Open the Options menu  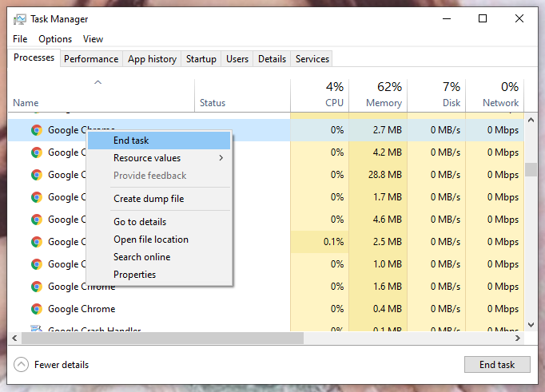tap(55, 39)
